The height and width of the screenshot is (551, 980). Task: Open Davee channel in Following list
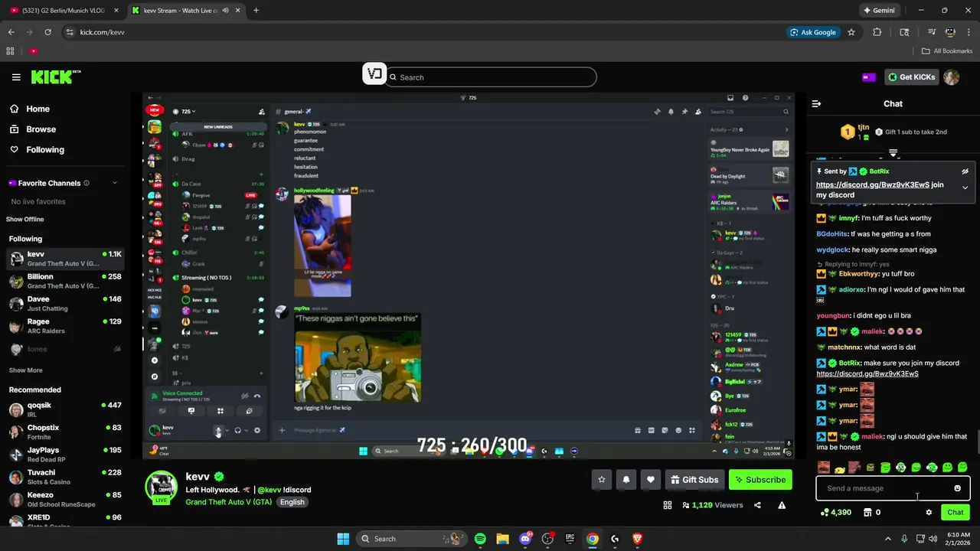[x=65, y=304]
